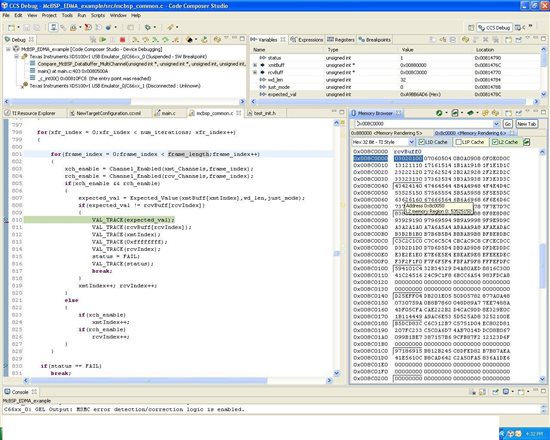Click the Assembly Step Over icon in Debug toolbar
Viewport: 550px width, 440px height.
tap(165, 40)
